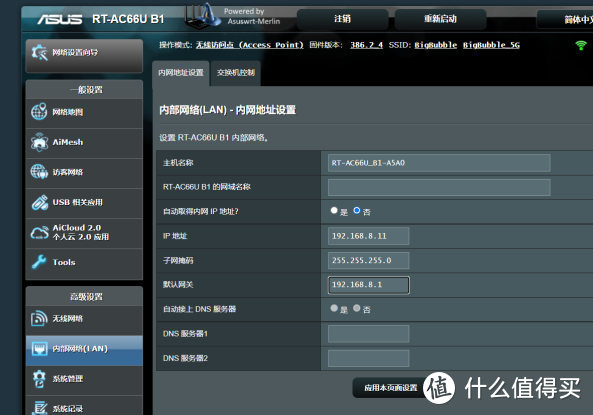The image size is (593, 415).
Task: Select 否 for auto DNS server
Action: [x=356, y=308]
